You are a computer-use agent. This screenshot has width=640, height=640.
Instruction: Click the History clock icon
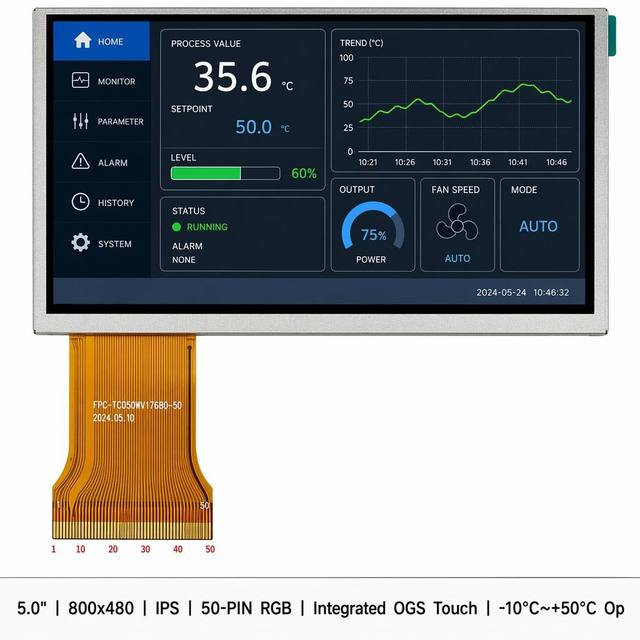click(x=80, y=202)
